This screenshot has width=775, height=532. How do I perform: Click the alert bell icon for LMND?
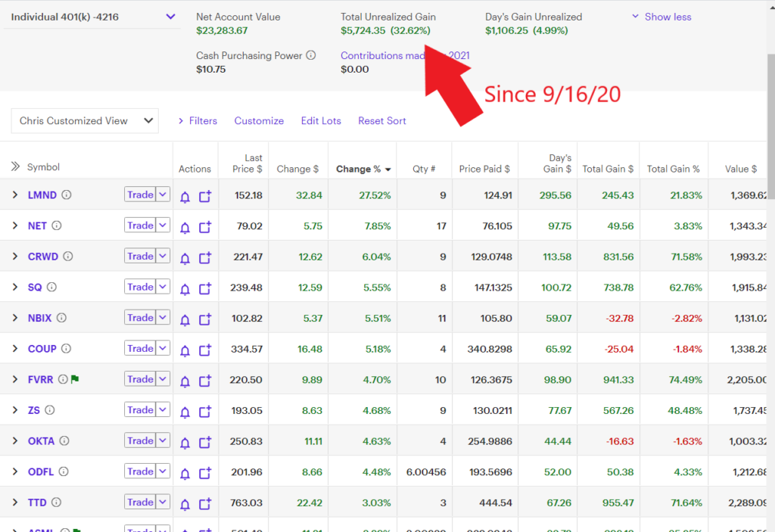click(x=185, y=196)
